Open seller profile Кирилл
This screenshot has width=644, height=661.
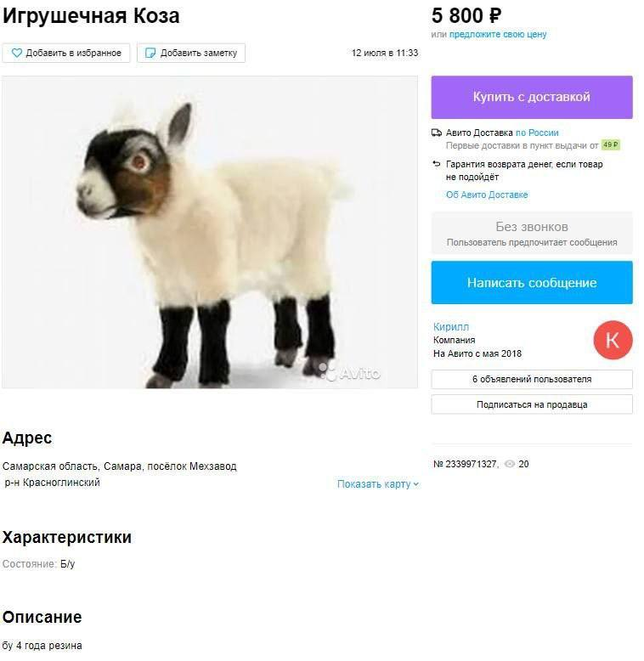451,327
